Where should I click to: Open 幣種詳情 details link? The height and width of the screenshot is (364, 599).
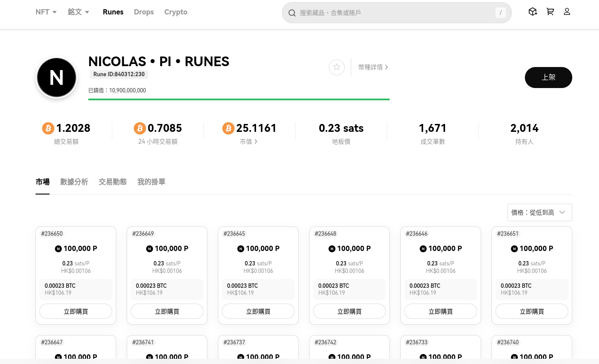pyautogui.click(x=373, y=67)
